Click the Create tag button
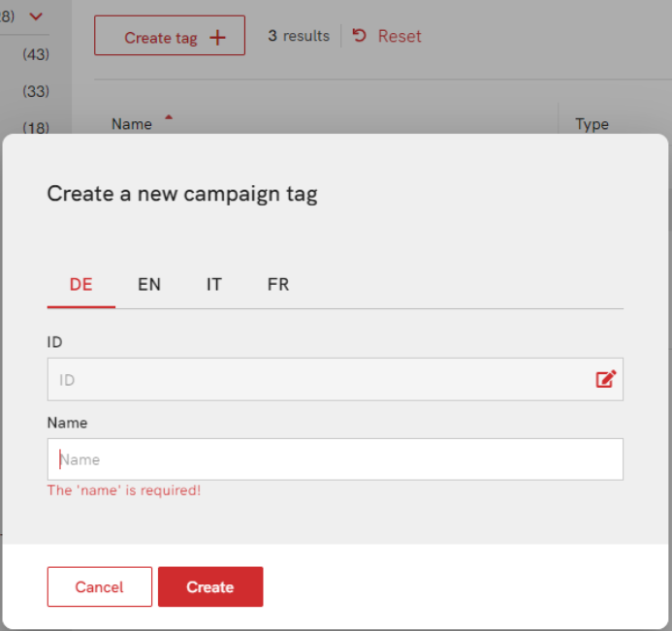Screen dimensions: 672x631 pyautogui.click(x=170, y=36)
